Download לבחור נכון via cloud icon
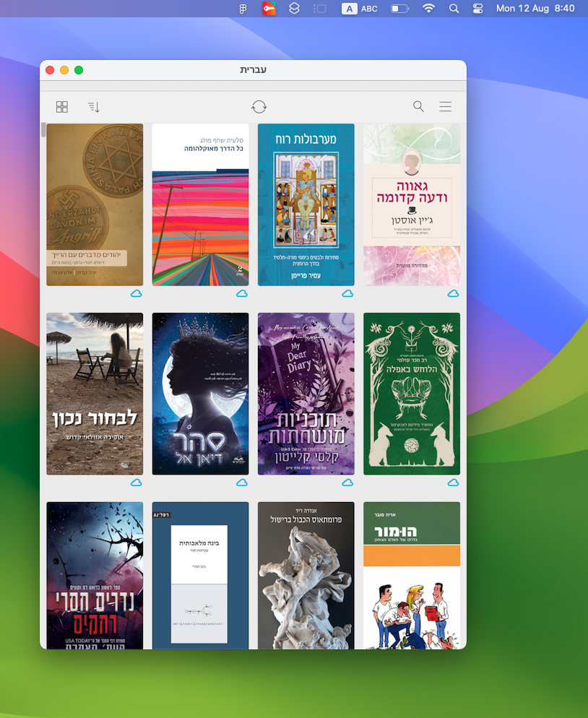 pyautogui.click(x=137, y=483)
